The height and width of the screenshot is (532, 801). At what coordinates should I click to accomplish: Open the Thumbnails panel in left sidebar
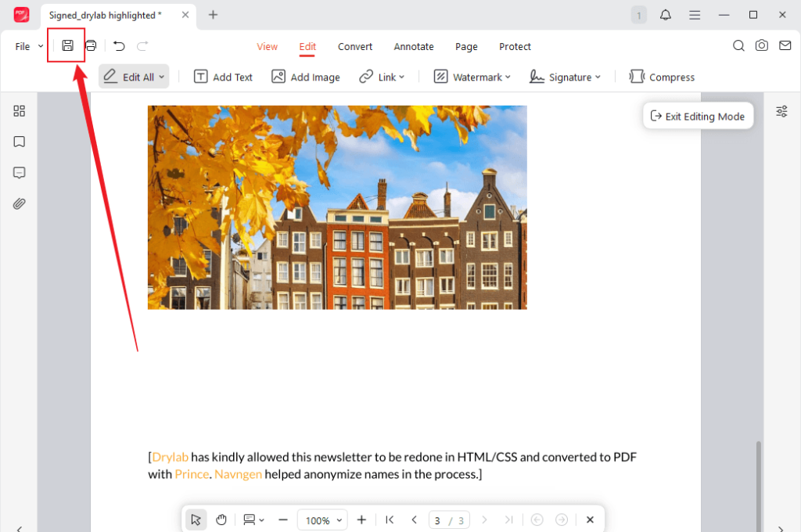pos(19,111)
